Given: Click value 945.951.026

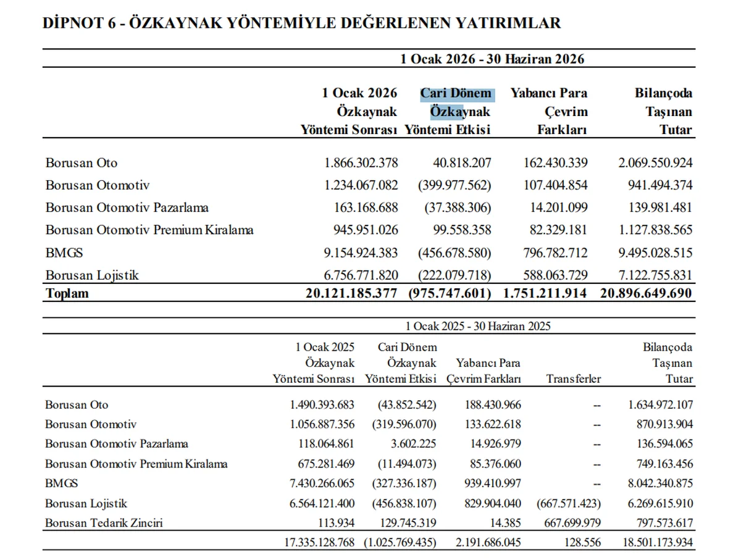Looking at the screenshot, I should pos(365,230).
